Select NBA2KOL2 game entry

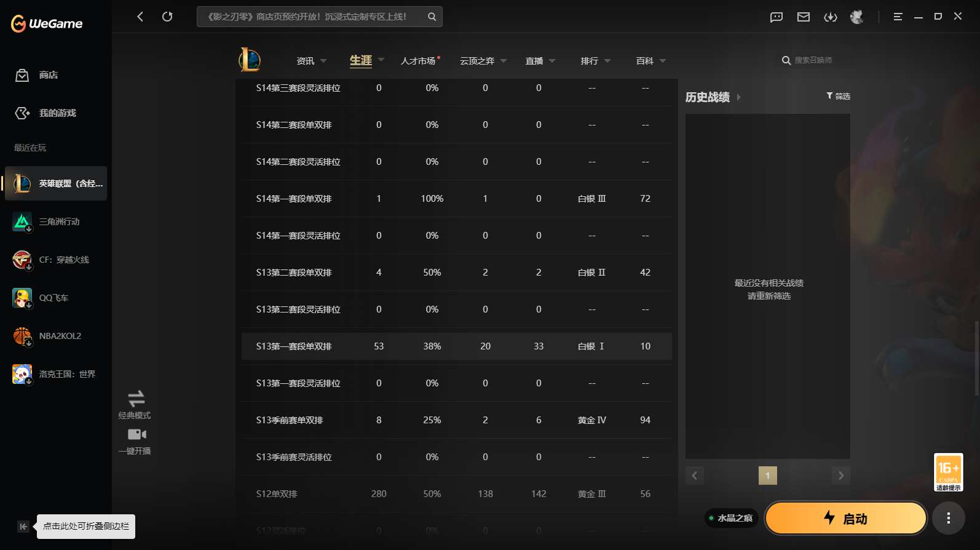pyautogui.click(x=56, y=336)
